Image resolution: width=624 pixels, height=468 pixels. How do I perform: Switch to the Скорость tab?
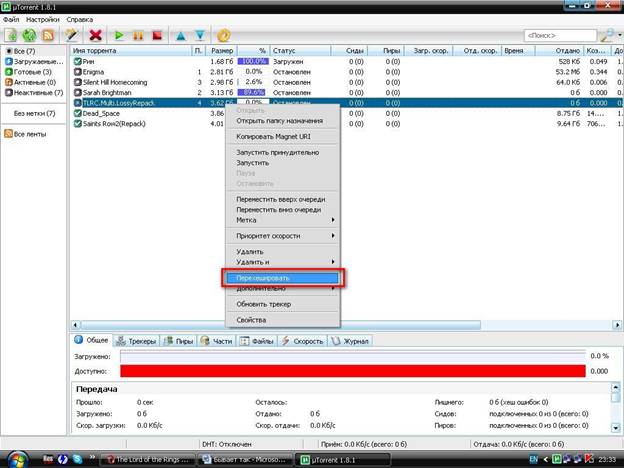(302, 341)
